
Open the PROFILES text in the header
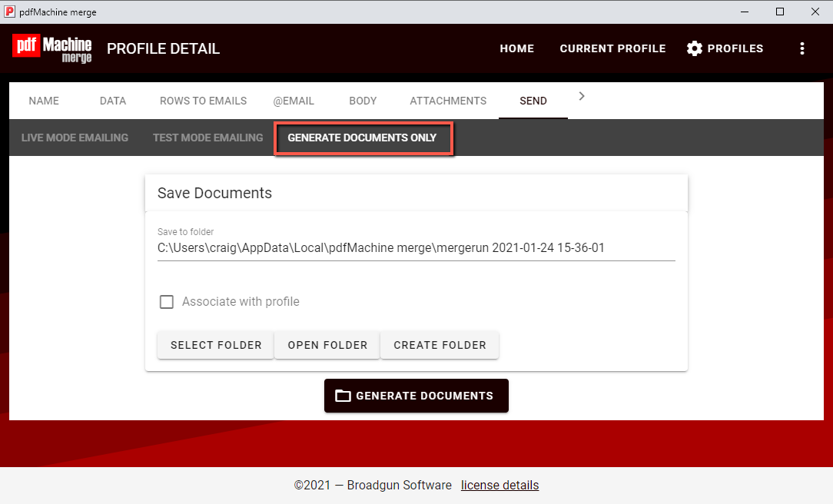pyautogui.click(x=735, y=48)
